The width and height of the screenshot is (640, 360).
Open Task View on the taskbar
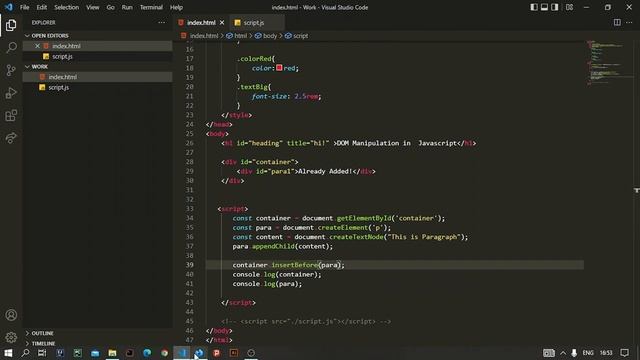click(42, 353)
